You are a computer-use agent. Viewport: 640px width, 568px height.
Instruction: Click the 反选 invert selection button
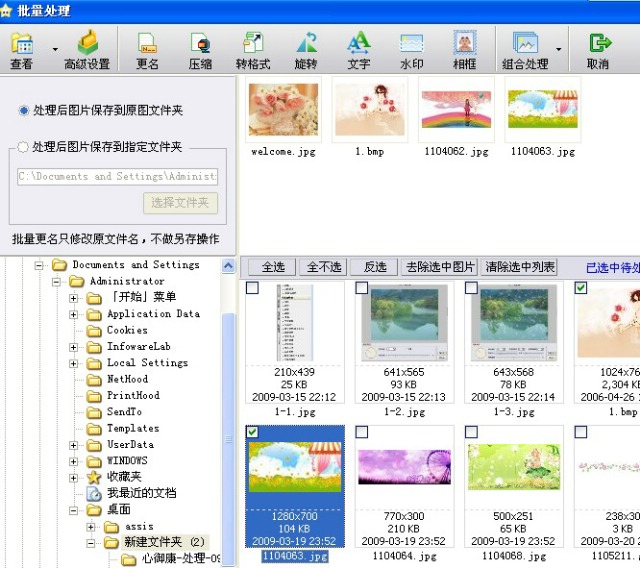374,267
